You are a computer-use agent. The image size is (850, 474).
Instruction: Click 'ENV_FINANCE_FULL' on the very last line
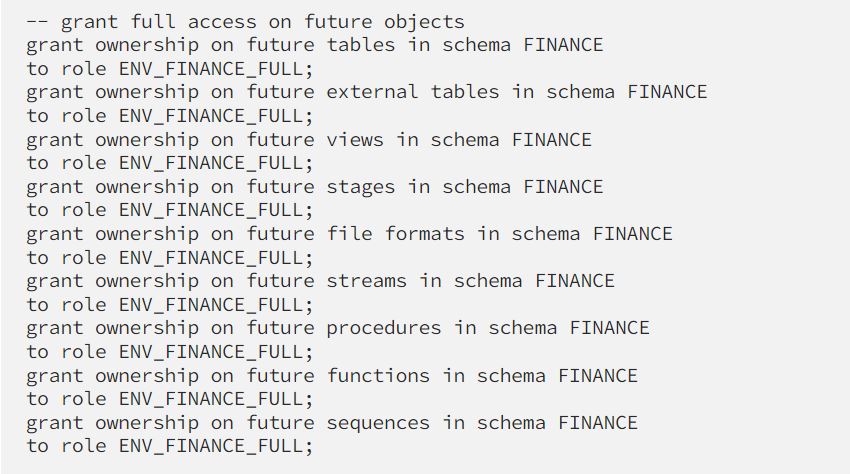pos(211,445)
